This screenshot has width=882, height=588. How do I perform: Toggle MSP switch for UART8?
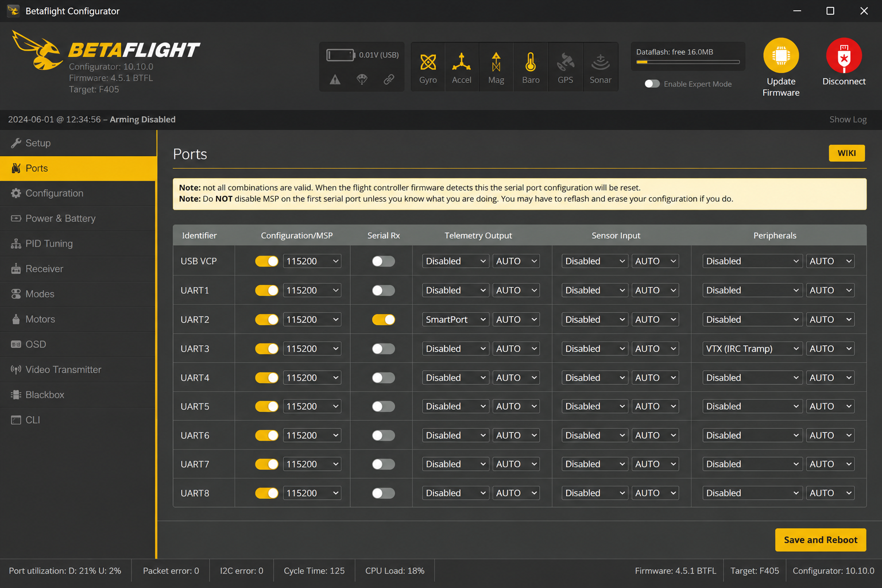tap(266, 493)
